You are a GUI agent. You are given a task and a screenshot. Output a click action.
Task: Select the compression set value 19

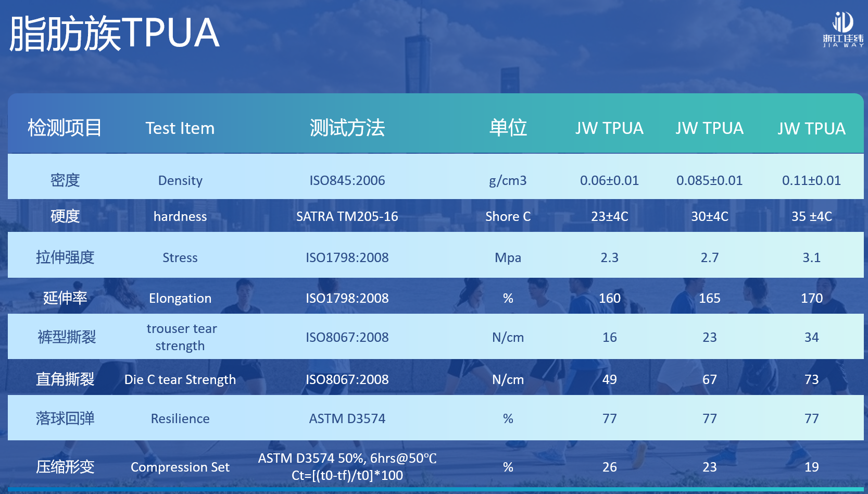click(x=812, y=467)
